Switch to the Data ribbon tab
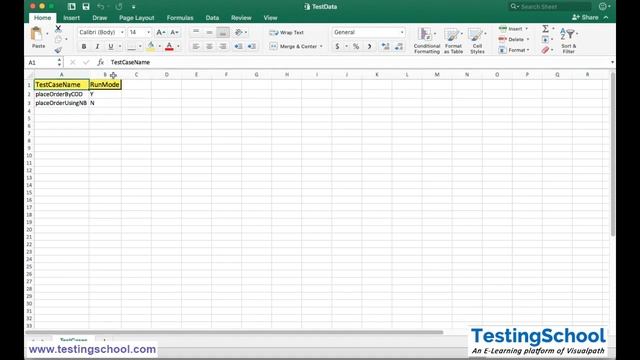The height and width of the screenshot is (360, 640). (x=212, y=18)
